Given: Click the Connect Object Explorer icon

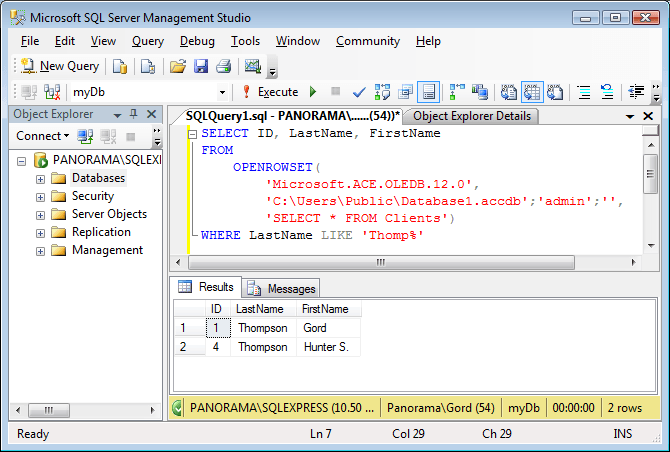Looking at the screenshot, I should coord(86,136).
